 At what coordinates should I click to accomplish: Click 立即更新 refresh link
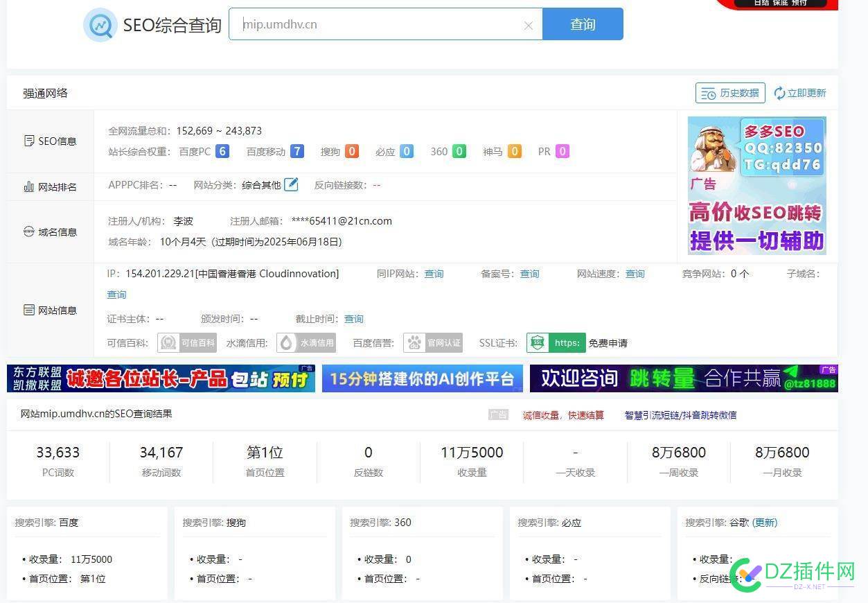tap(800, 93)
